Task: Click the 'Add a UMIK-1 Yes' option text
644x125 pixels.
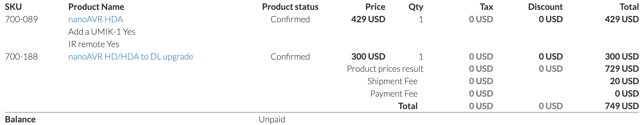Action: pos(102,32)
